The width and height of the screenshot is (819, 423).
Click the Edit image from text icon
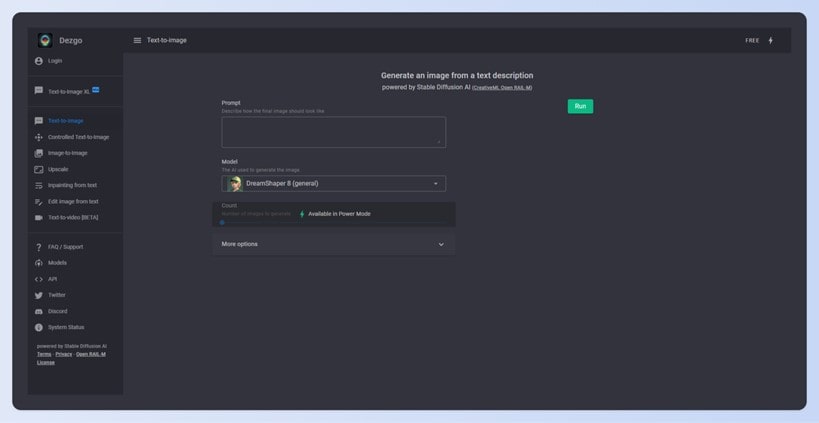point(39,202)
